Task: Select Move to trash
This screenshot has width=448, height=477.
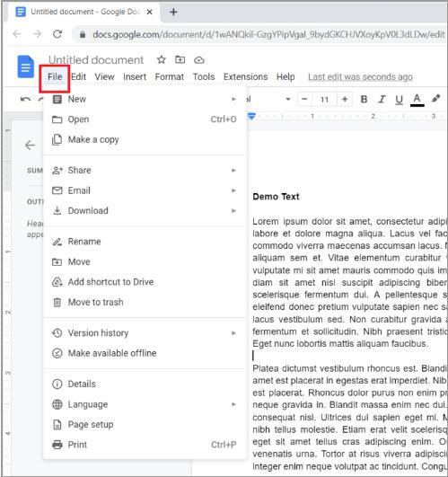Action: [x=145, y=302]
